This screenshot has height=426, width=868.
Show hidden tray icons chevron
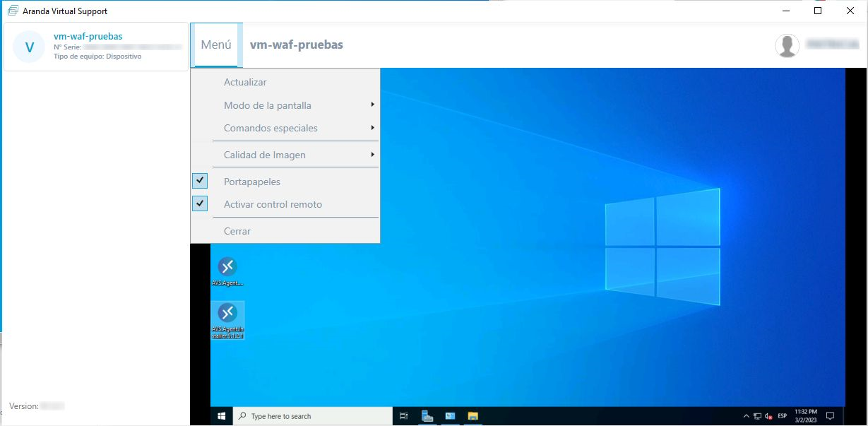coord(747,416)
